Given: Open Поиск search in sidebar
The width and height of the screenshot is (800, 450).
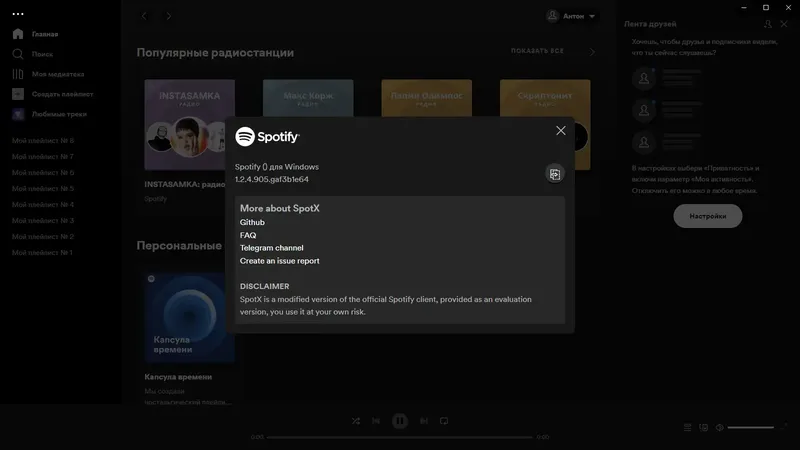Looking at the screenshot, I should tap(42, 54).
